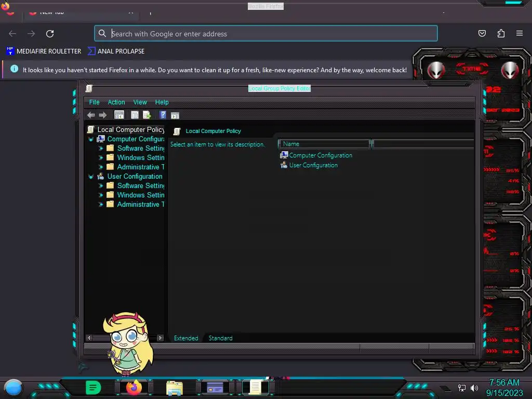Expand Software Settings under Computer Configuration
This screenshot has width=532, height=399.
(x=101, y=148)
